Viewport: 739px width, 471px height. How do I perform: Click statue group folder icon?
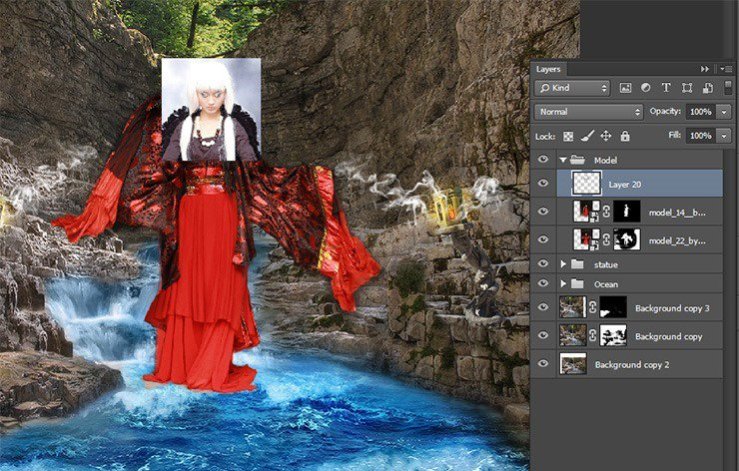(x=577, y=264)
